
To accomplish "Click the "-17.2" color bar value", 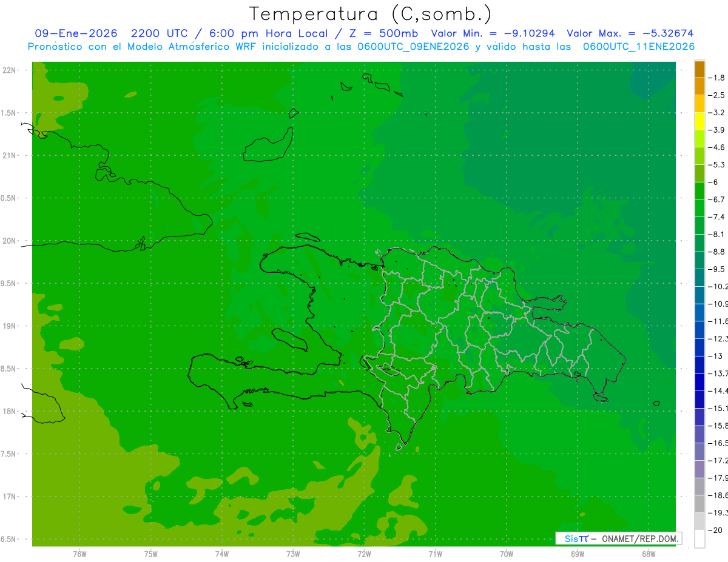I will tap(718, 461).
